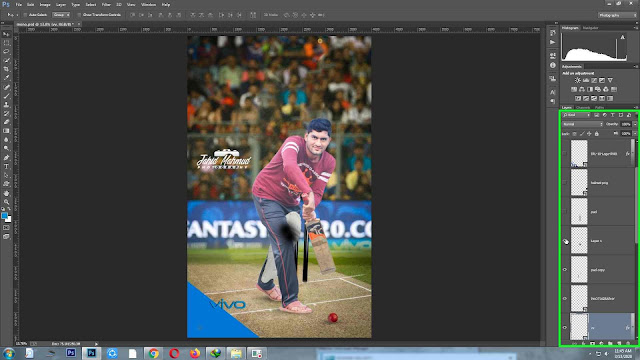This screenshot has height=360, width=640.
Task: Open the Filter menu
Action: [106, 4]
